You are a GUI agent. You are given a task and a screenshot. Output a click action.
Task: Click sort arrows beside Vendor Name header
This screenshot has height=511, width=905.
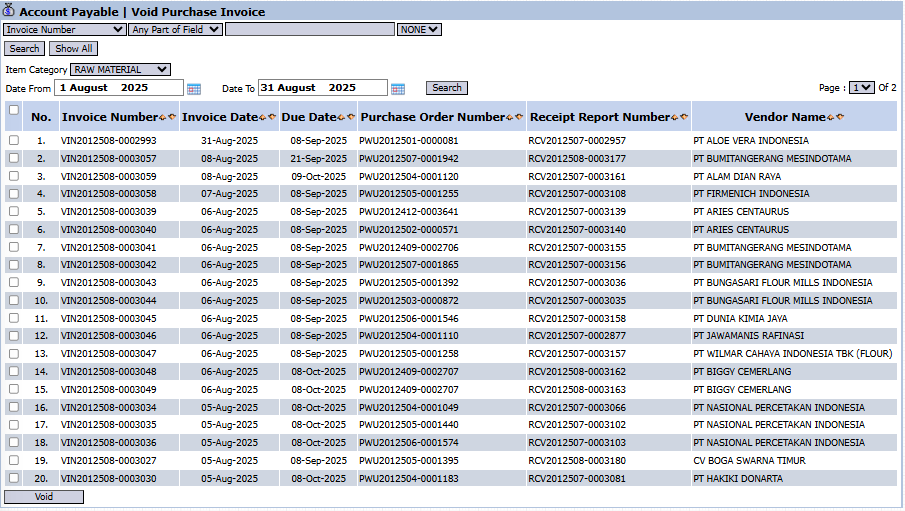(836, 117)
